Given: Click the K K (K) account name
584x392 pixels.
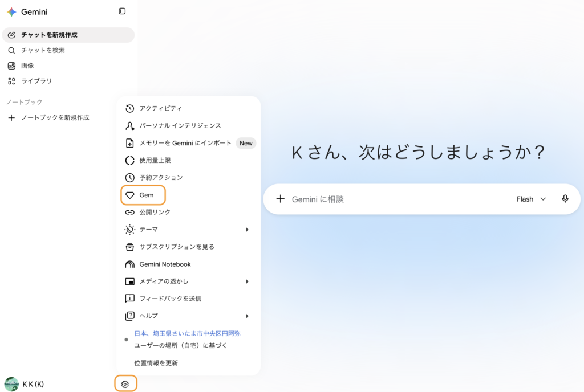Looking at the screenshot, I should click(x=33, y=384).
